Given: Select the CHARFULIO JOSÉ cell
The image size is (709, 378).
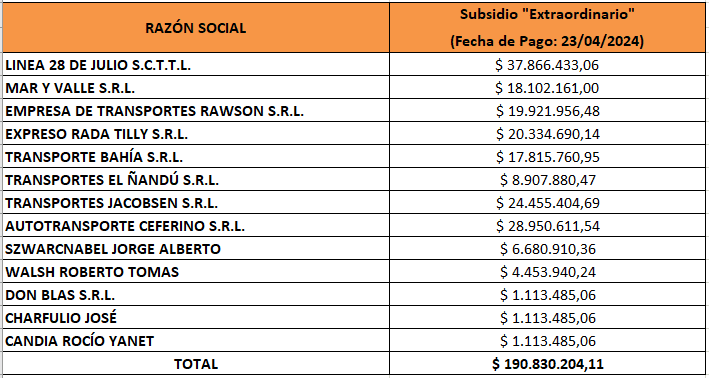Looking at the screenshot, I should [x=196, y=318].
